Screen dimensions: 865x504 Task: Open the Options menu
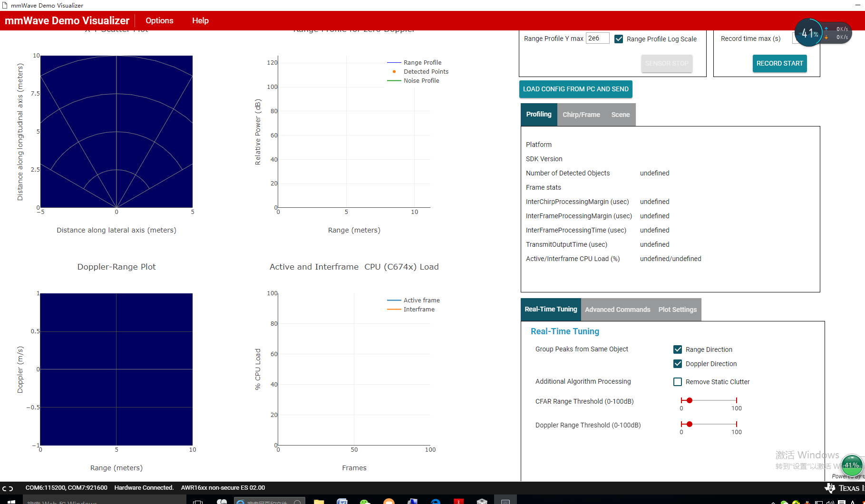[159, 20]
